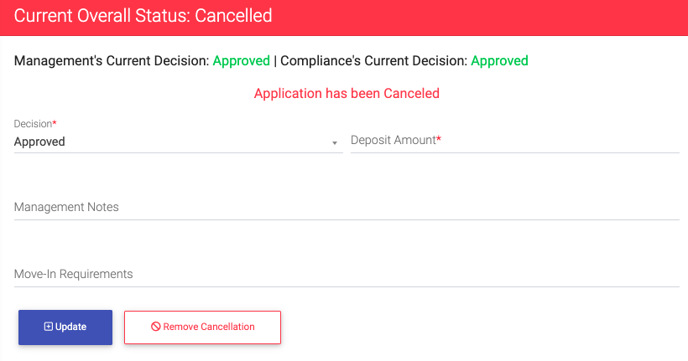
Task: Click the word Cancelled in the header
Action: coord(233,16)
